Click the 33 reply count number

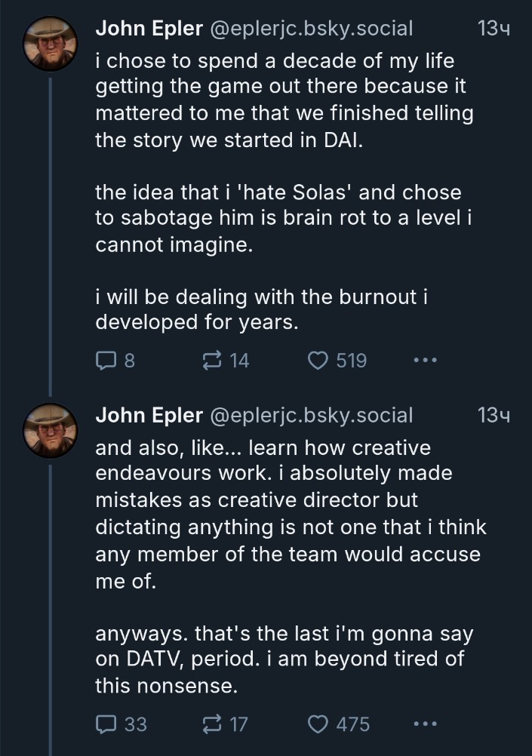click(135, 725)
